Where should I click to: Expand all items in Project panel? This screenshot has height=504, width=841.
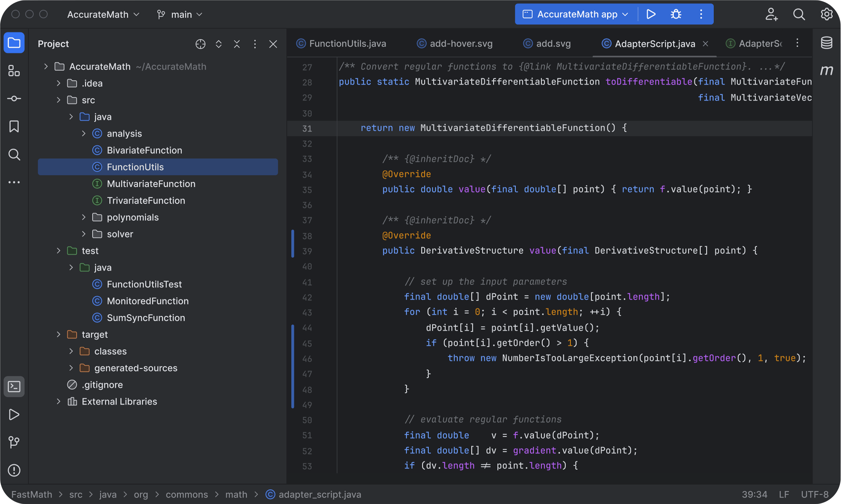pos(219,44)
